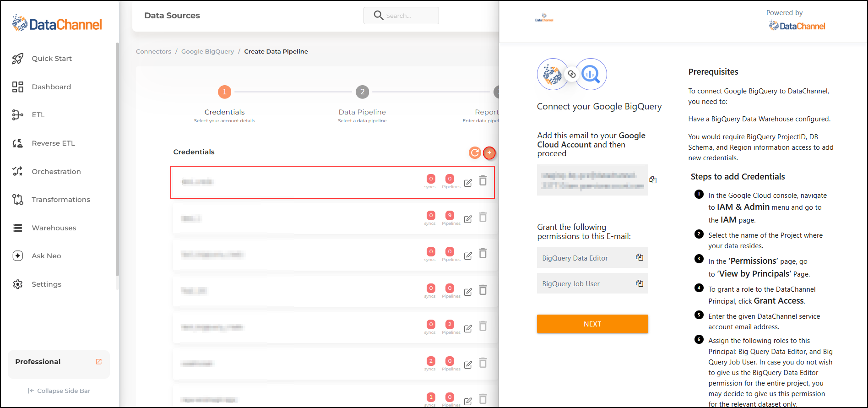Image resolution: width=868 pixels, height=408 pixels.
Task: Select step 1 Credentials circle
Action: tap(224, 92)
